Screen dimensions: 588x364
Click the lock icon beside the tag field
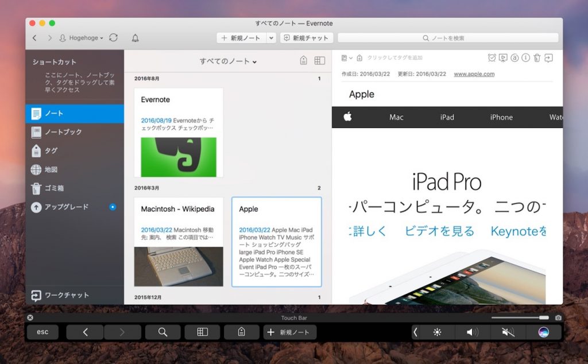[359, 58]
